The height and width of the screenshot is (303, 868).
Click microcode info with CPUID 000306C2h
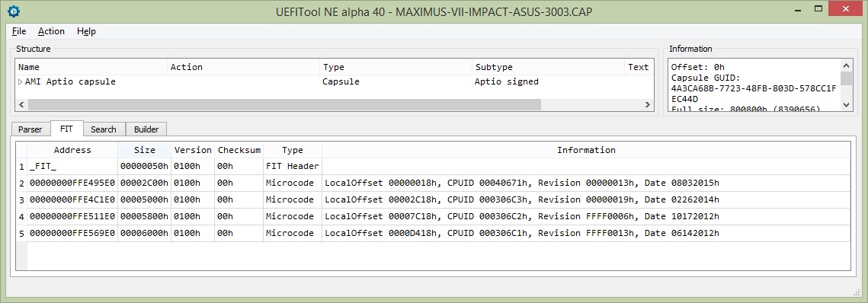click(586, 216)
